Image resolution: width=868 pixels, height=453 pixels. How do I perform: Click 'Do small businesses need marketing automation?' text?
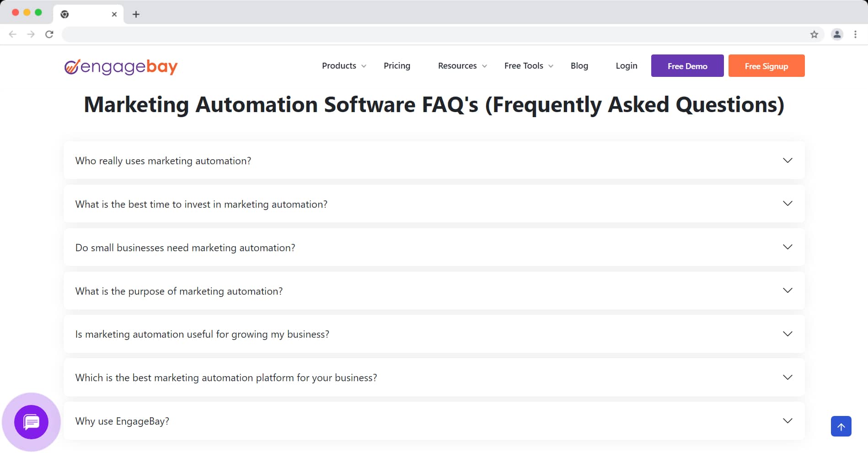click(185, 248)
